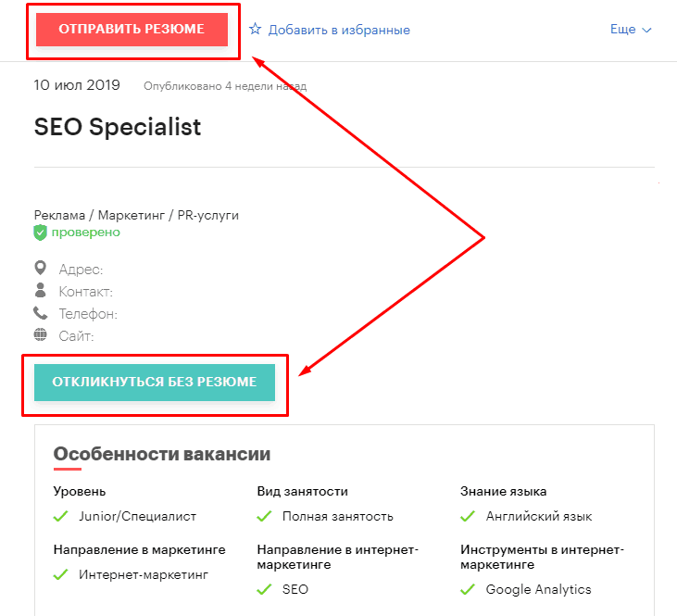Click the Реклама / Маркетинг / PR-услуги category
This screenshot has height=616, width=677.
coord(136,215)
